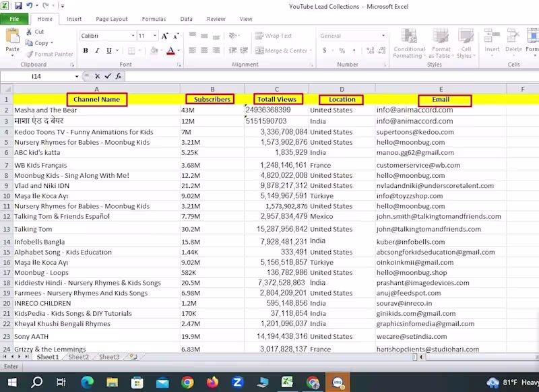Toggle Wrap Text
The height and width of the screenshot is (392, 539).
click(274, 36)
